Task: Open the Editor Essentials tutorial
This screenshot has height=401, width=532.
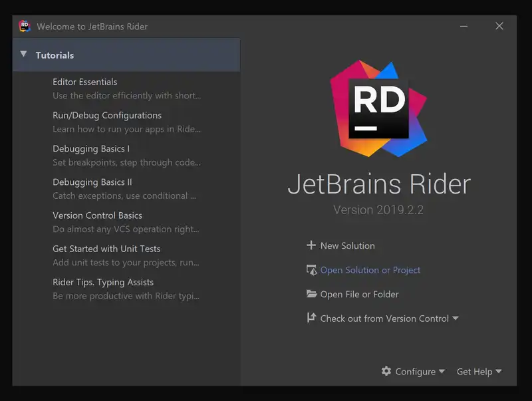Action: 85,82
